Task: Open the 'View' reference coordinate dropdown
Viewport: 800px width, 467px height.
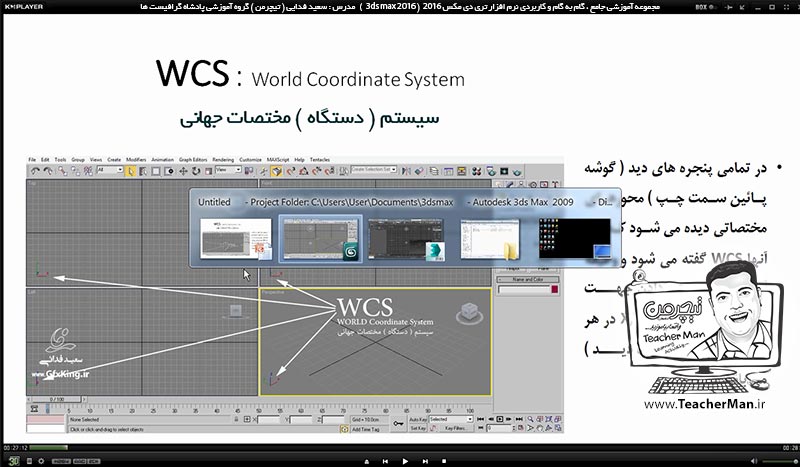Action: (228, 169)
